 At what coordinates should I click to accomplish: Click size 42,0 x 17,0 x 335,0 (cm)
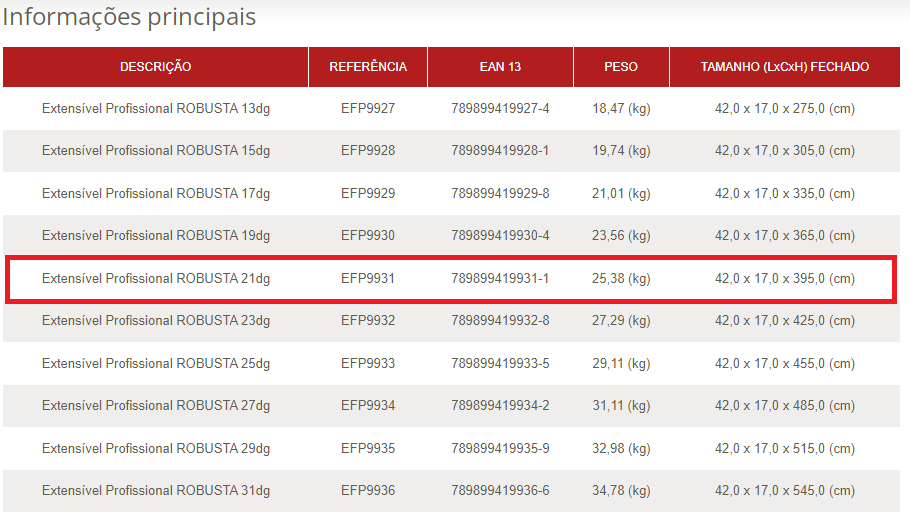point(785,193)
